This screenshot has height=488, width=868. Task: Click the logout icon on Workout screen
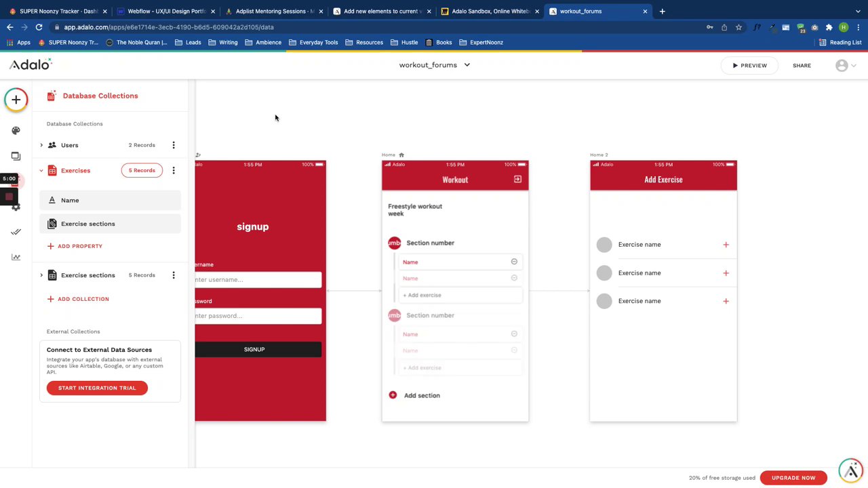pyautogui.click(x=517, y=180)
